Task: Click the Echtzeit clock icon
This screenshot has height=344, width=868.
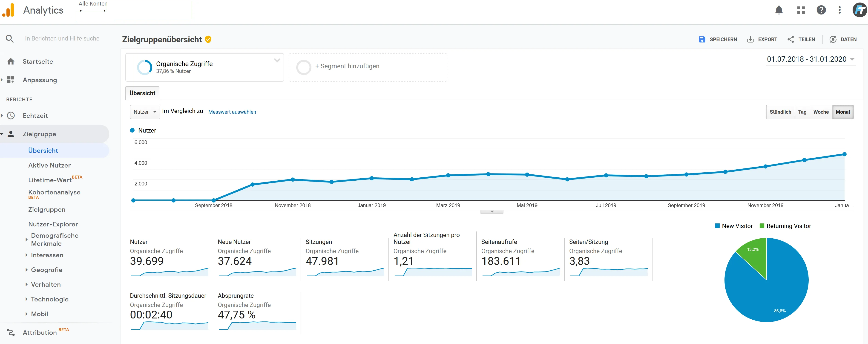Action: (11, 116)
